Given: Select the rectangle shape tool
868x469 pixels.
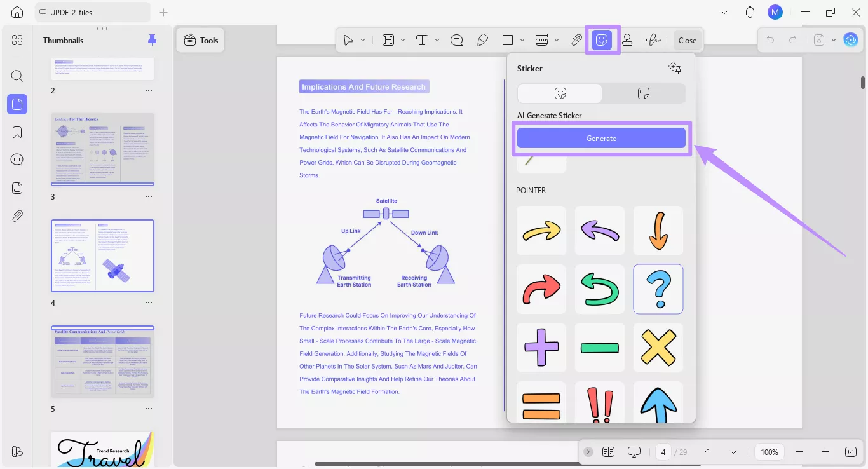Looking at the screenshot, I should [508, 40].
